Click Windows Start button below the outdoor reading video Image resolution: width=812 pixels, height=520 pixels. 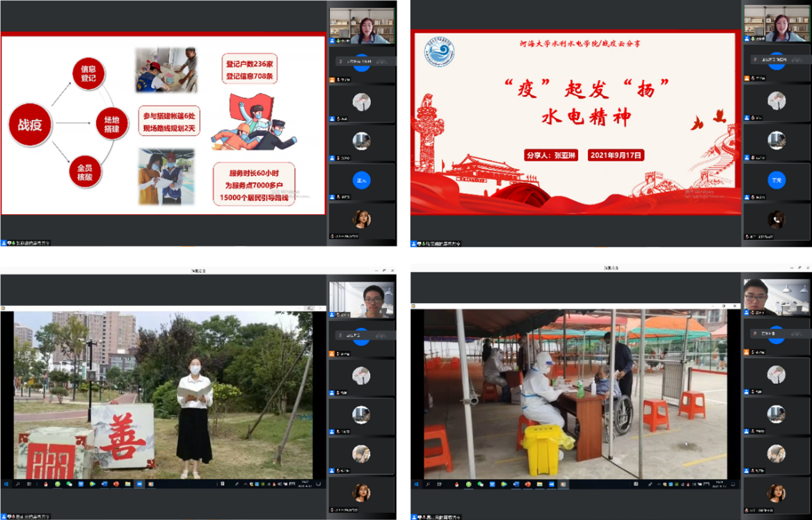click(x=6, y=484)
